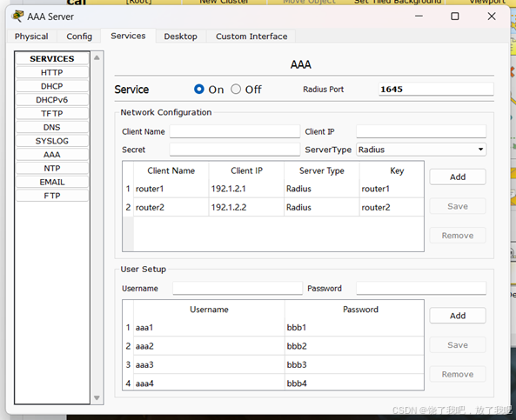
Task: Select the DHCP service
Action: point(52,86)
